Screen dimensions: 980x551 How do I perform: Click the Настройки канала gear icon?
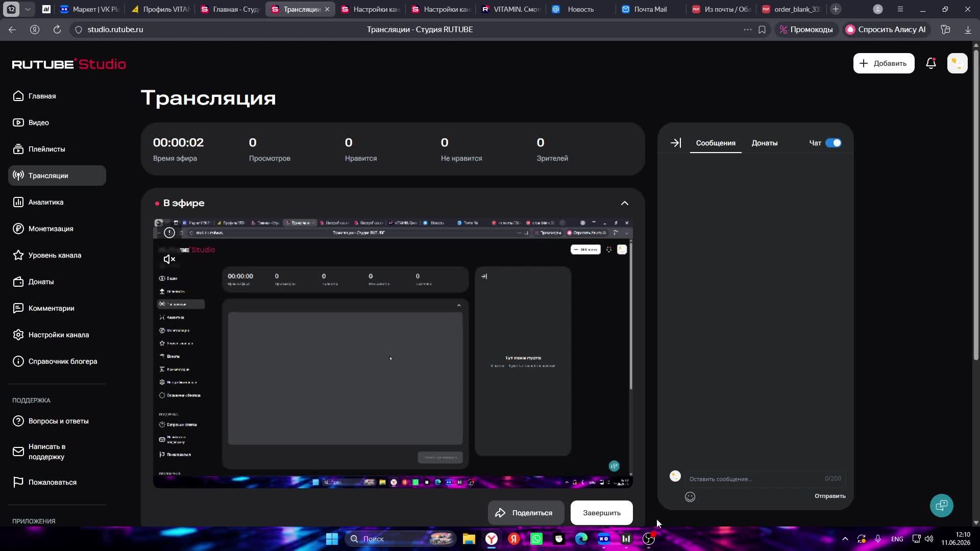pyautogui.click(x=18, y=335)
